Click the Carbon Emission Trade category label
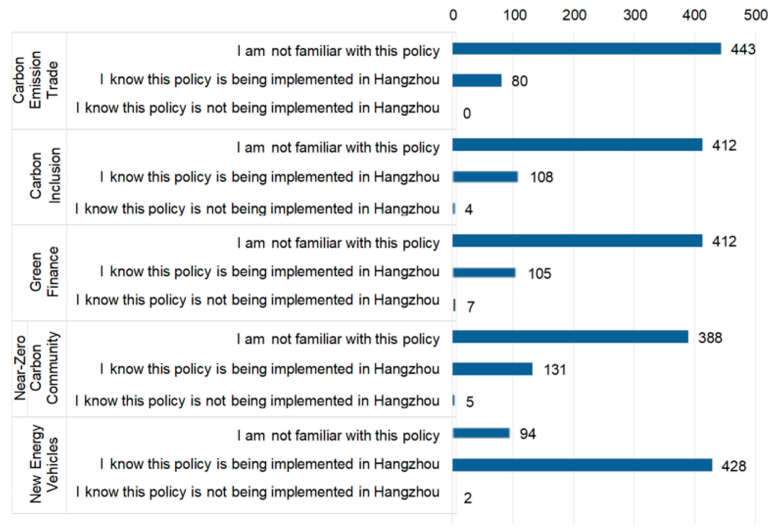This screenshot has width=774, height=532. (x=36, y=80)
